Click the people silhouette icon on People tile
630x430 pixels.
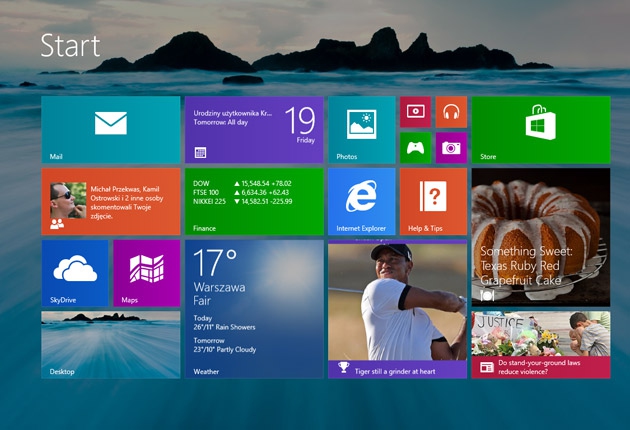pyautogui.click(x=57, y=224)
